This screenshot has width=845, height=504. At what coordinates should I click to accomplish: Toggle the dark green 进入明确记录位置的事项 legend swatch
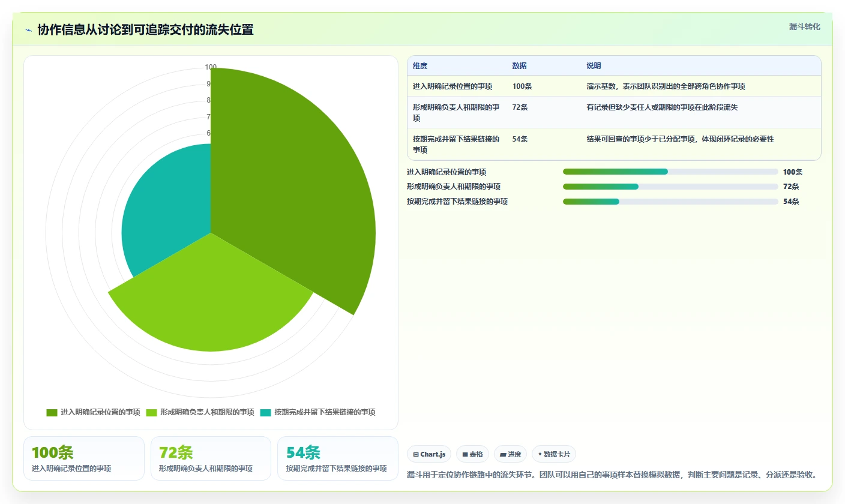(52, 412)
